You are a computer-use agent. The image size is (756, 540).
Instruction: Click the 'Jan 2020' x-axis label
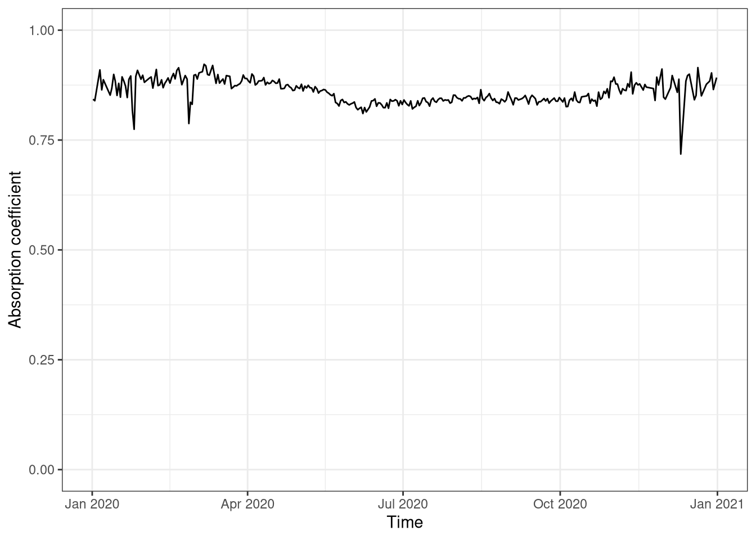(92, 504)
